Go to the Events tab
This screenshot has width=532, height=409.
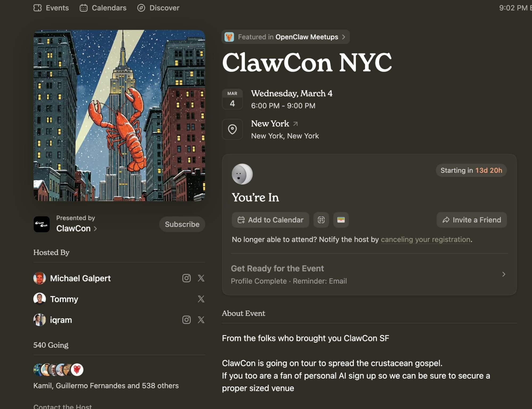[x=51, y=8]
